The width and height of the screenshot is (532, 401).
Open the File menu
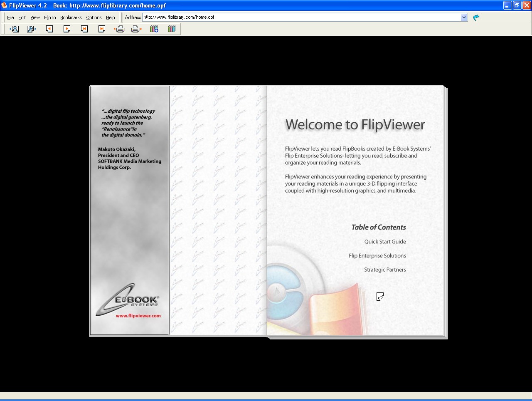[x=10, y=17]
